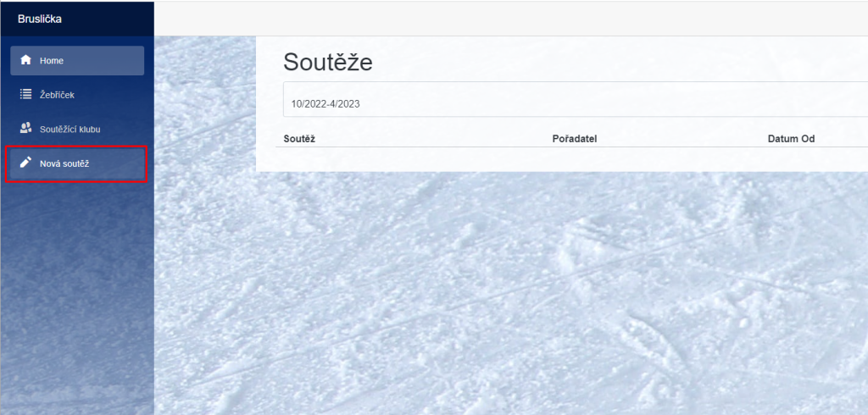868x415 pixels.
Task: Click the Žebříček list icon
Action: click(25, 95)
